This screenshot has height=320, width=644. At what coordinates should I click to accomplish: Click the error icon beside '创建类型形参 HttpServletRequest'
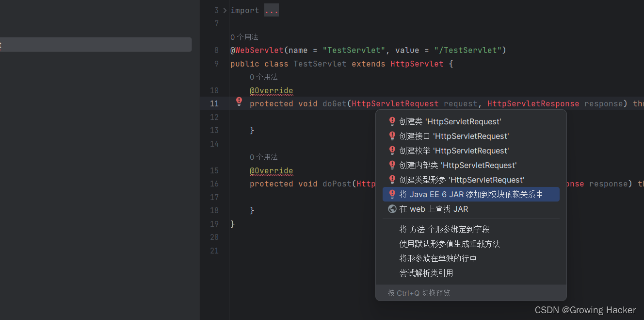point(392,180)
